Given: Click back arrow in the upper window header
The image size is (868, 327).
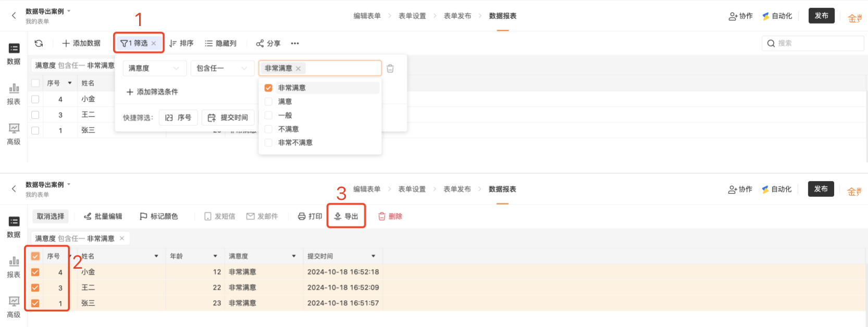Looking at the screenshot, I should coord(14,16).
